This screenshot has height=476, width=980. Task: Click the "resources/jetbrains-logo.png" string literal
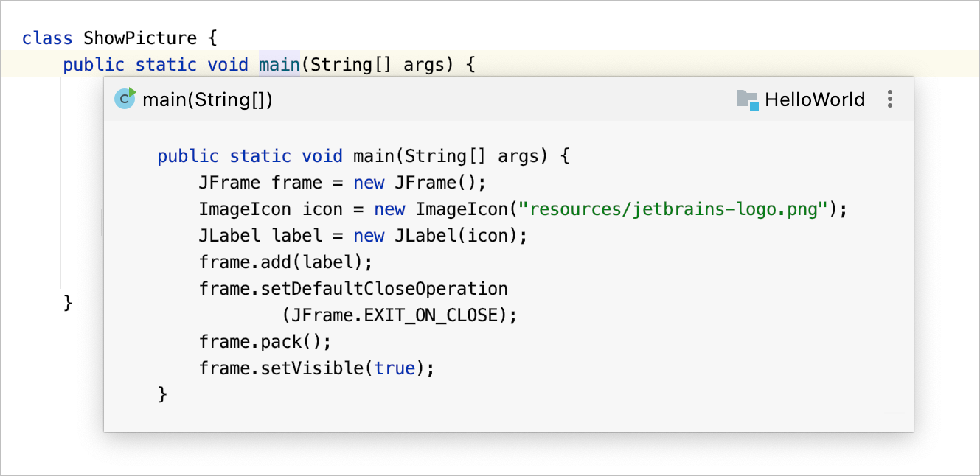click(x=673, y=209)
